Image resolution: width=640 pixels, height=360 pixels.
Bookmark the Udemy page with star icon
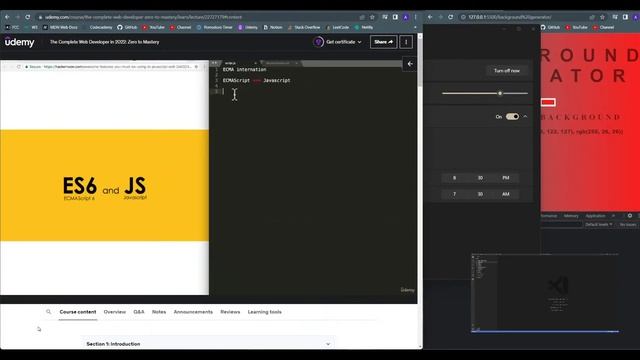coord(372,17)
